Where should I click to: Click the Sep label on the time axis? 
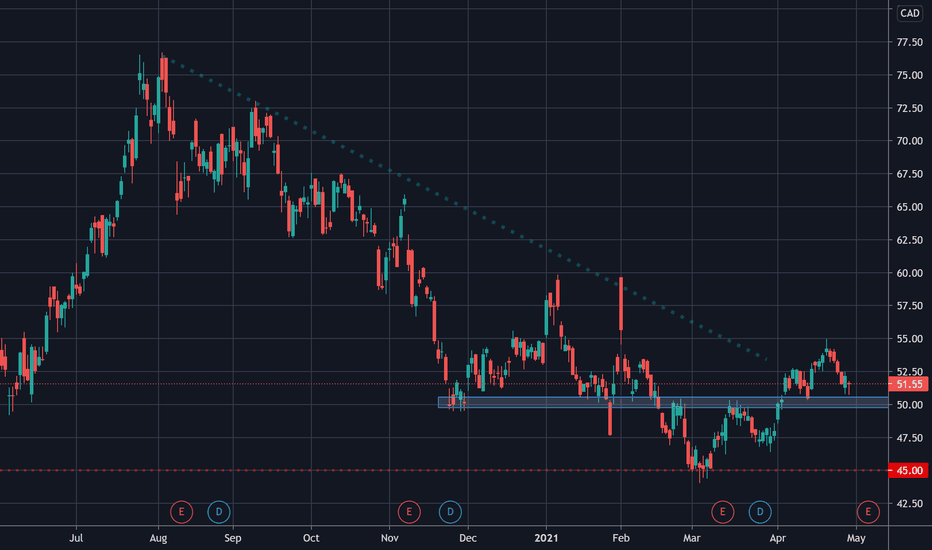[232, 538]
